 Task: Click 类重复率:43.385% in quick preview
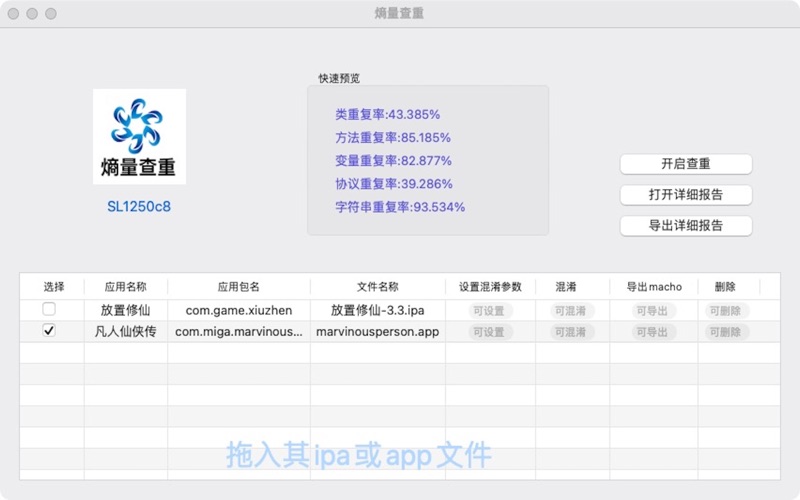(x=387, y=114)
